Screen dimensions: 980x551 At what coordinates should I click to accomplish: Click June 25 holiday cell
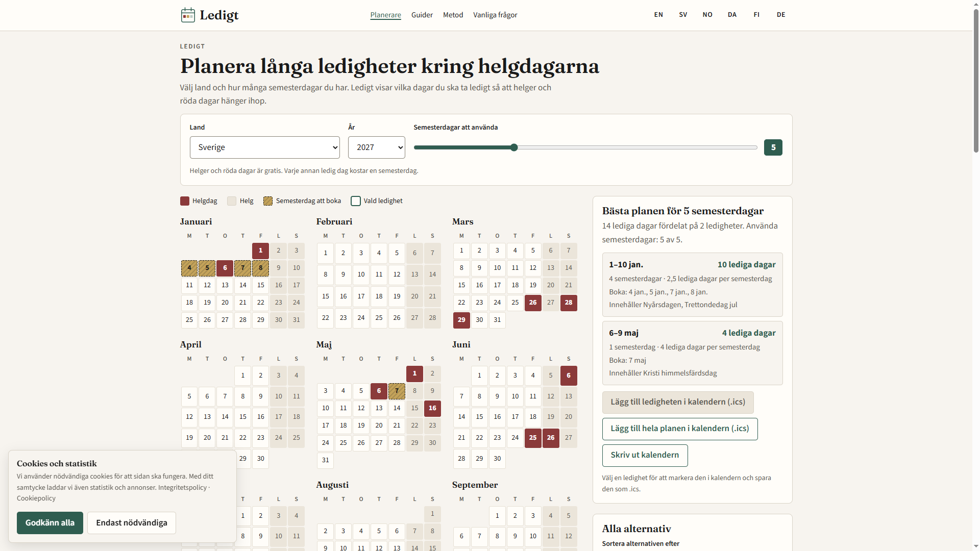[533, 438]
